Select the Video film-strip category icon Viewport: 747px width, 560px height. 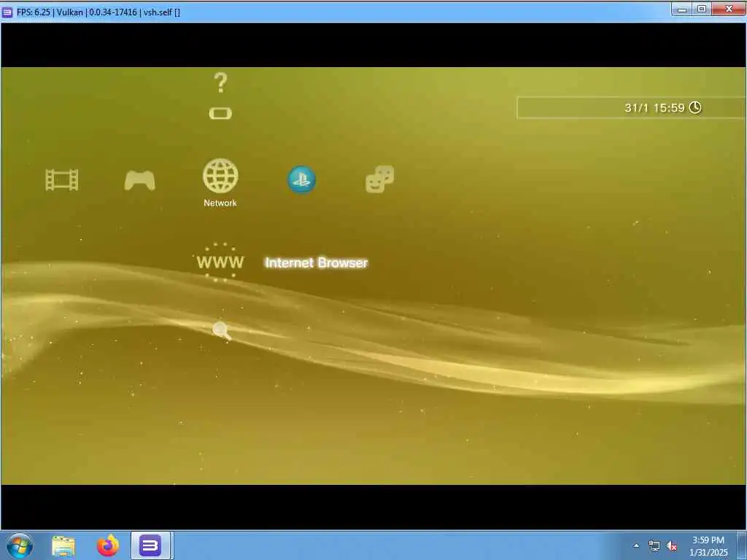coord(62,180)
